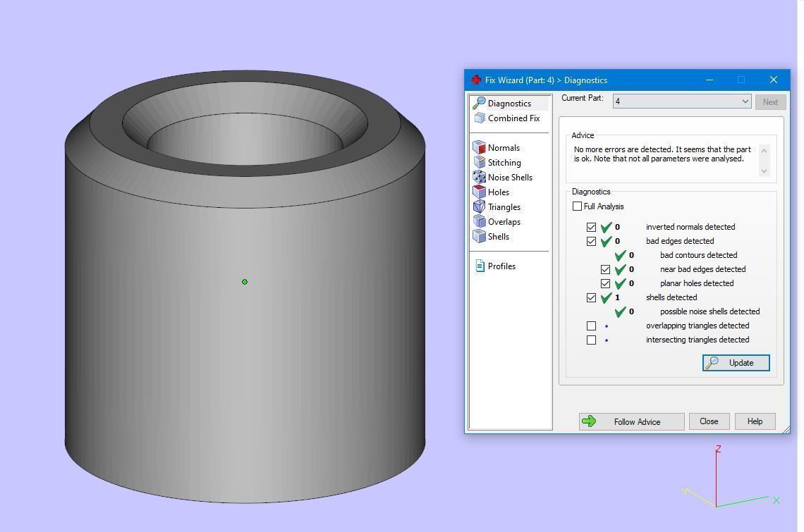This screenshot has height=532, width=804.
Task: Uncheck inverted normals detected checkbox
Action: 591,227
